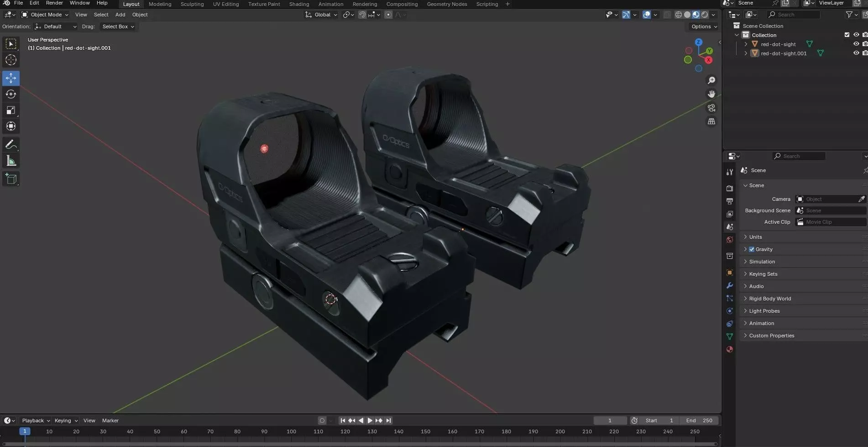This screenshot has width=868, height=447.
Task: Activate the Transform tool
Action: pos(11,126)
